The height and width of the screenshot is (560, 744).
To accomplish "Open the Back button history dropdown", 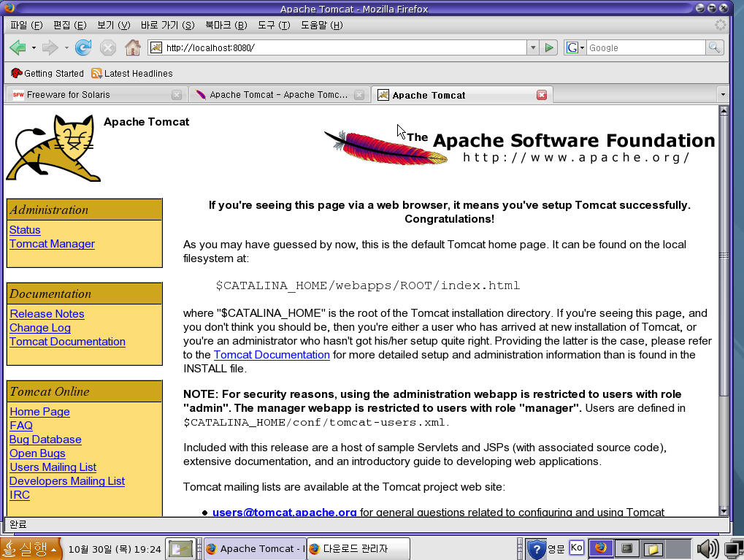I will 33,47.
